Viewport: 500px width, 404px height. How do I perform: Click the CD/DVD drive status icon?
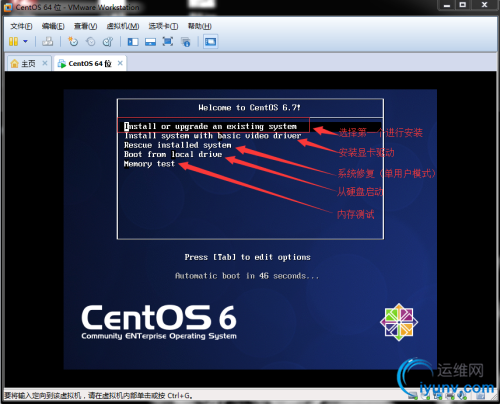pyautogui.click(x=426, y=396)
